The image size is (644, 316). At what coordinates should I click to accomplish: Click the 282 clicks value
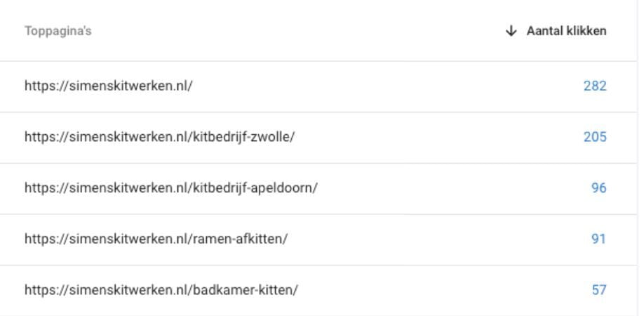tap(594, 86)
